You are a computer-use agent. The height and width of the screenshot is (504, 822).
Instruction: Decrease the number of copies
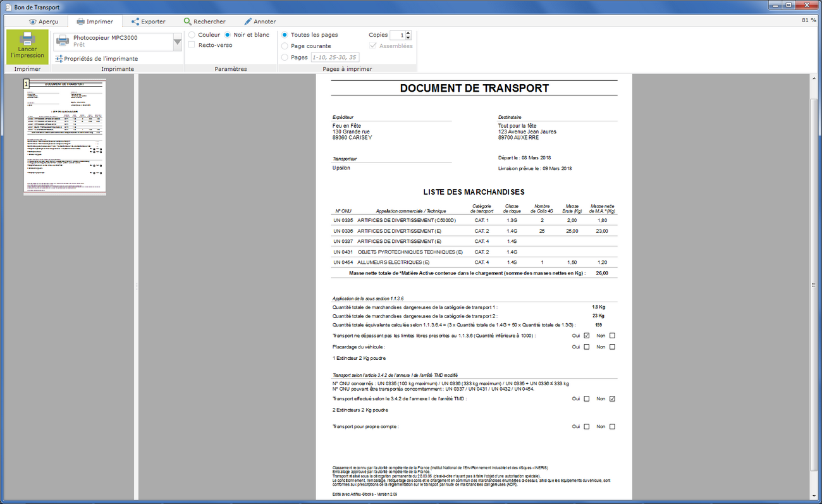point(408,38)
